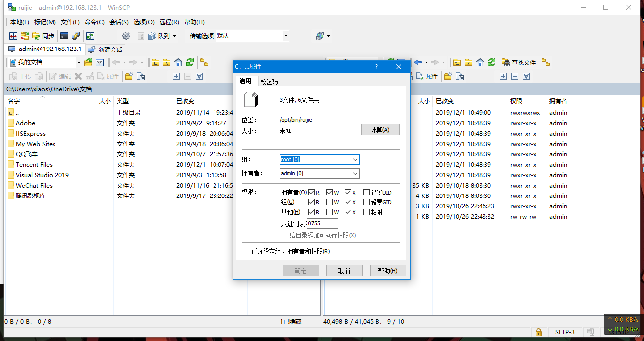Expand the group (组) combo box
The image size is (644, 341).
pyautogui.click(x=355, y=159)
